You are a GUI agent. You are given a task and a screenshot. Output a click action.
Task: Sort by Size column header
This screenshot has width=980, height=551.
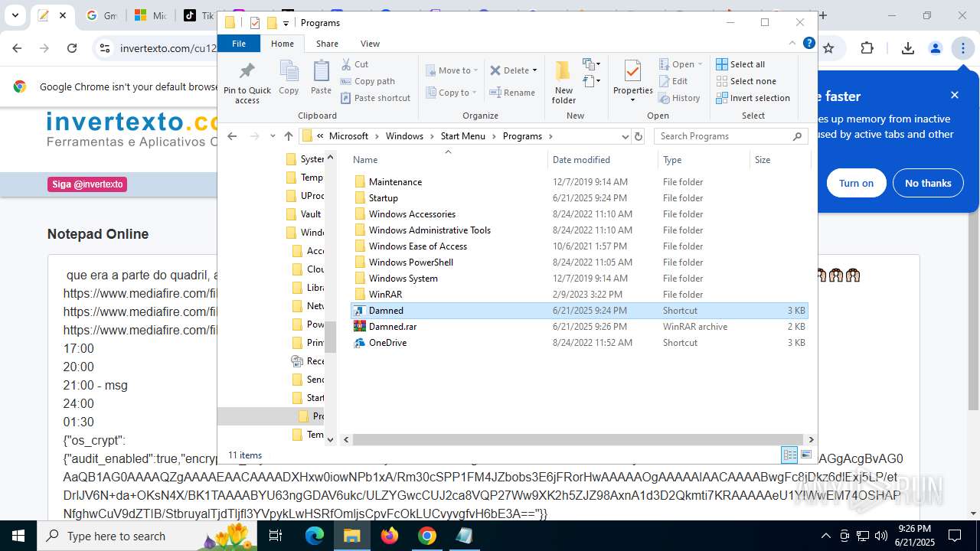point(779,160)
